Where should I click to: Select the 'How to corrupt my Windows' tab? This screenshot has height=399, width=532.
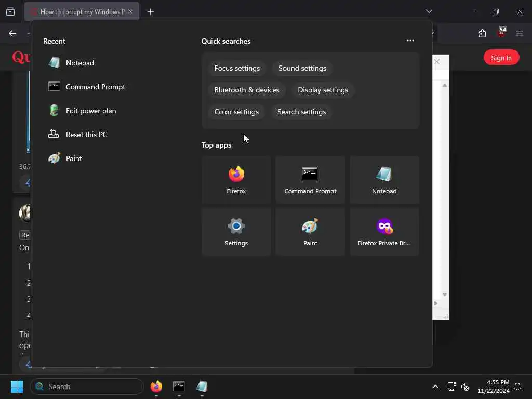pos(82,11)
